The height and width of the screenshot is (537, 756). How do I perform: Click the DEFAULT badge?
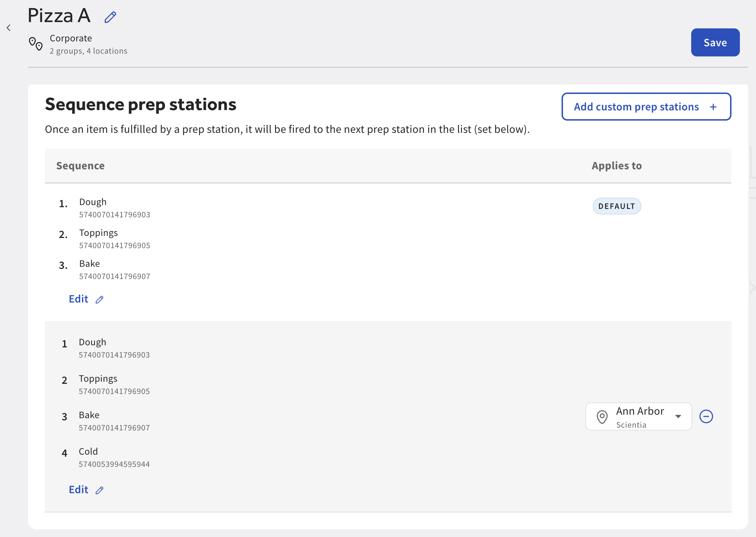click(x=617, y=206)
